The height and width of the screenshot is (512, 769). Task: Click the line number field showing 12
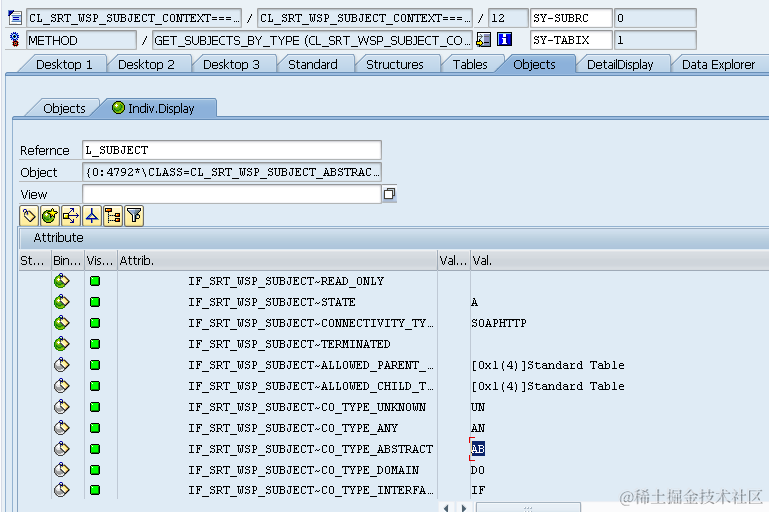click(x=508, y=18)
